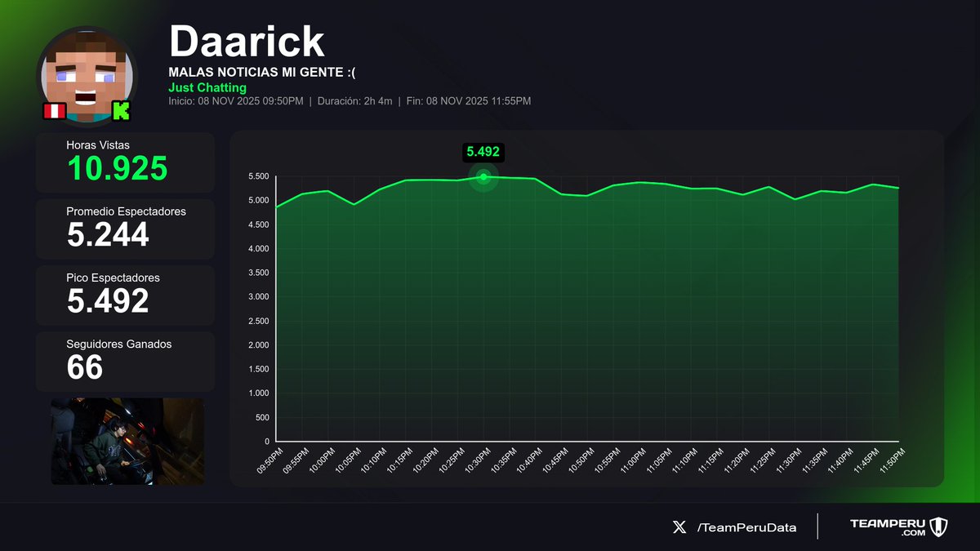Click the 10:05PM x-axis label
The height and width of the screenshot is (551, 980).
tap(347, 460)
